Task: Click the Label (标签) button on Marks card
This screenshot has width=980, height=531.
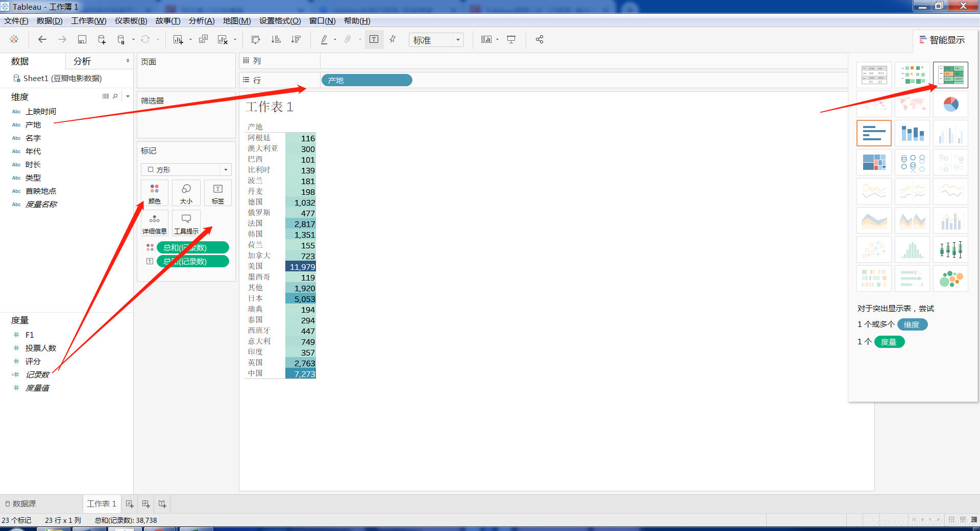Action: (217, 193)
